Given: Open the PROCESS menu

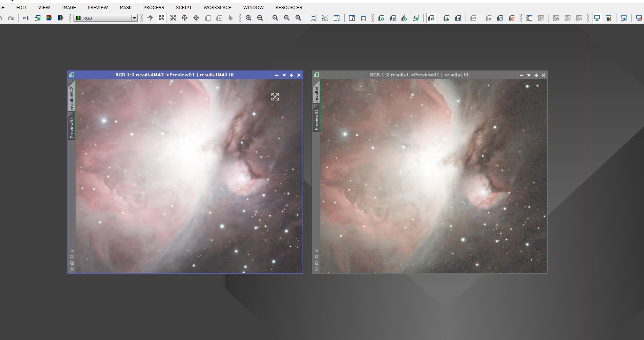Looking at the screenshot, I should coord(153,7).
